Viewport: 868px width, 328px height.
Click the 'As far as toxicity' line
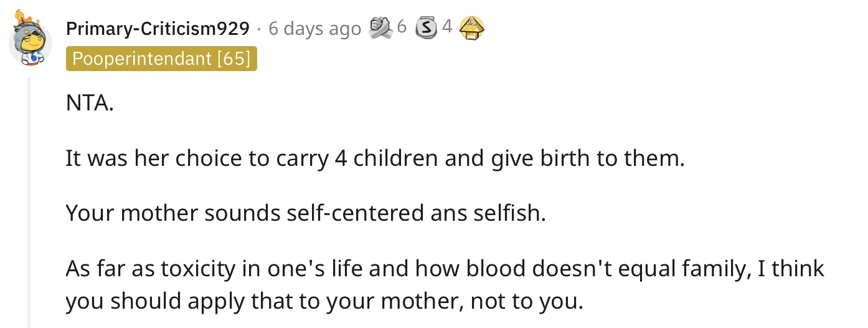coord(445,269)
